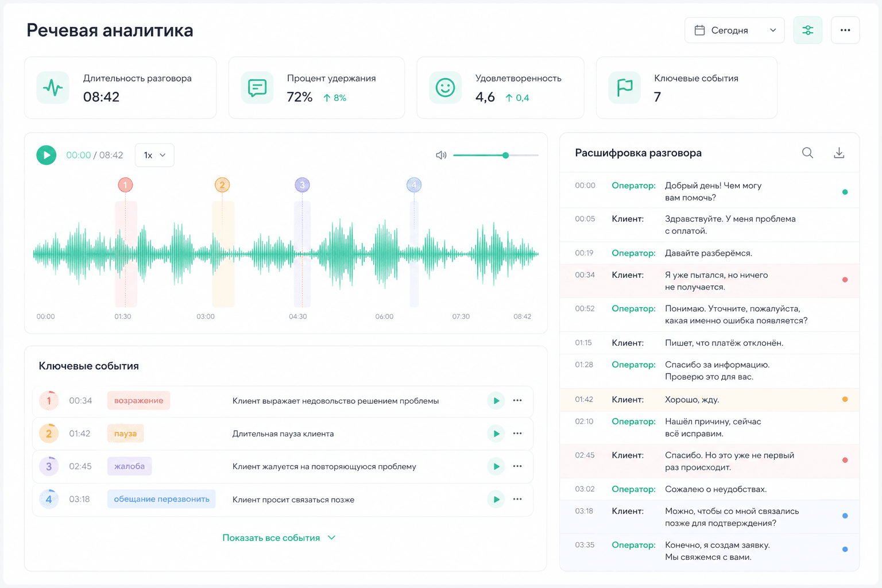Viewport: 882px width, 588px height.
Task: Jump to waveform marker 3
Action: (302, 185)
